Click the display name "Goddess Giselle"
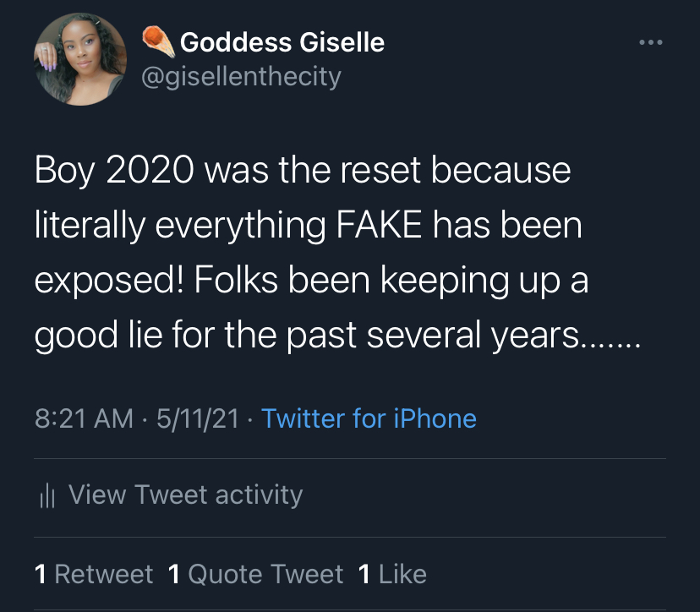The width and height of the screenshot is (700, 612). point(282,42)
